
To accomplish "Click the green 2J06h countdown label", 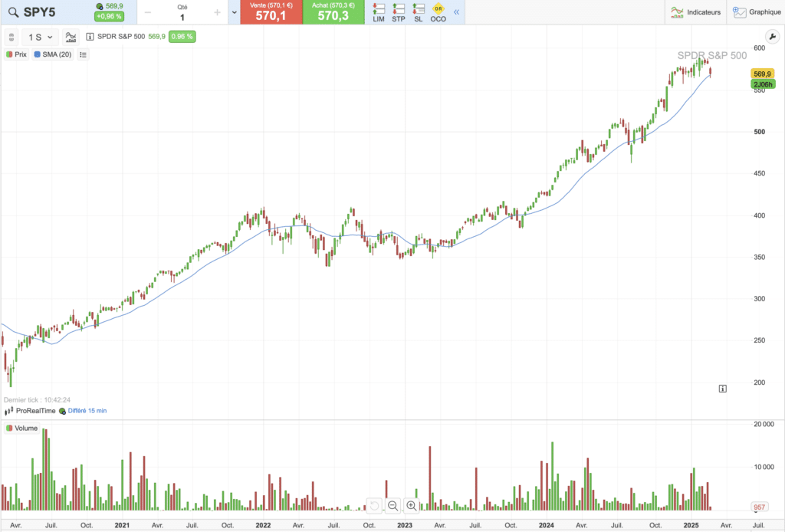I will click(x=763, y=84).
